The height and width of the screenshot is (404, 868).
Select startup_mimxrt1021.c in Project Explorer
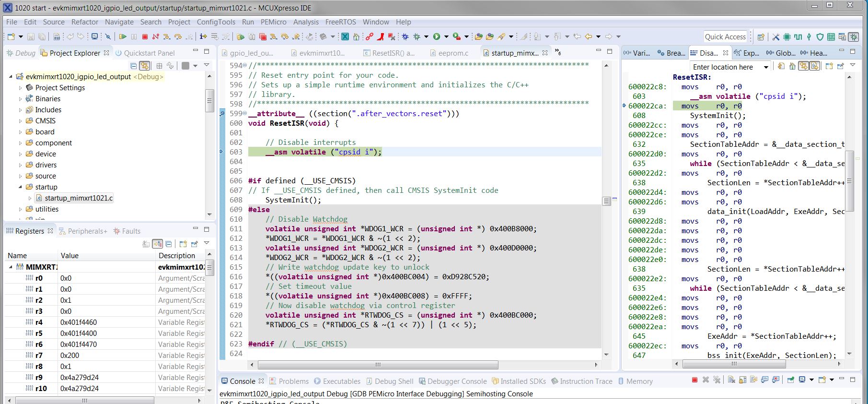79,198
